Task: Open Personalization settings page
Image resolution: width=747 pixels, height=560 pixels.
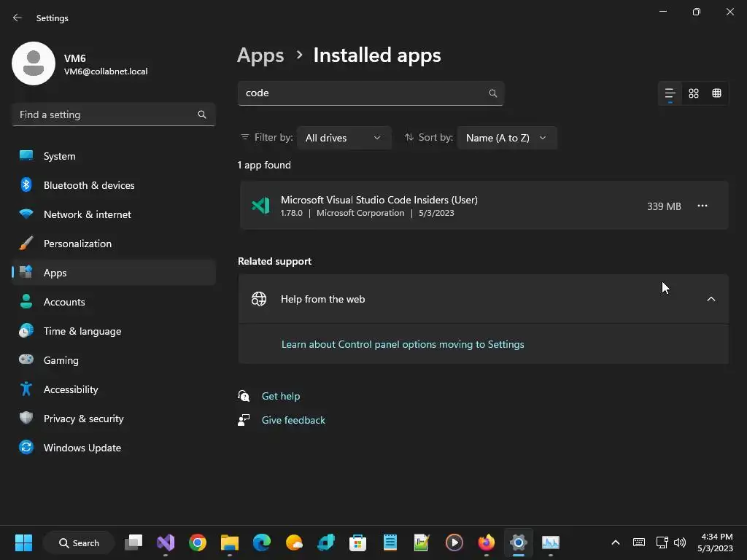Action: tap(77, 244)
